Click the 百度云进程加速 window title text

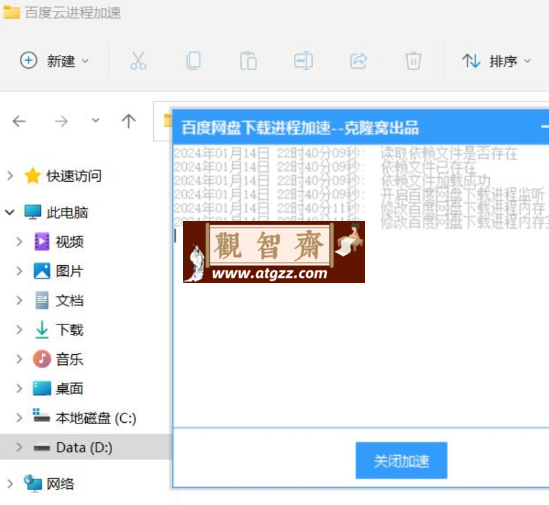tap(72, 13)
